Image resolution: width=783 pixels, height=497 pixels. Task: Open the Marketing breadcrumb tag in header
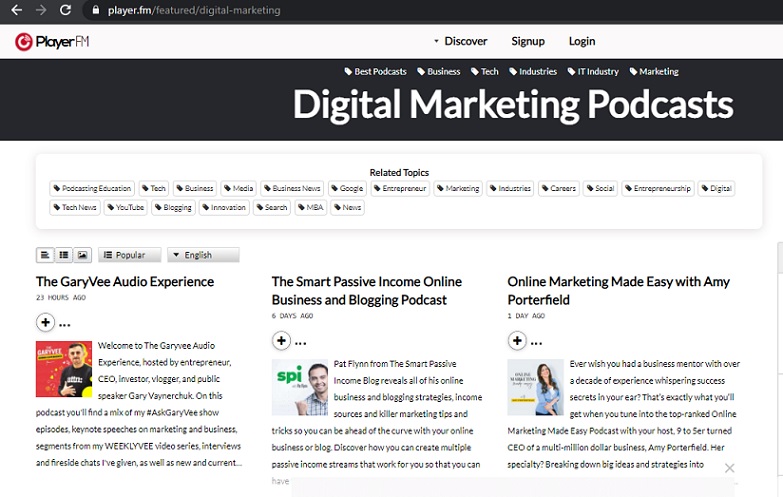pos(654,71)
